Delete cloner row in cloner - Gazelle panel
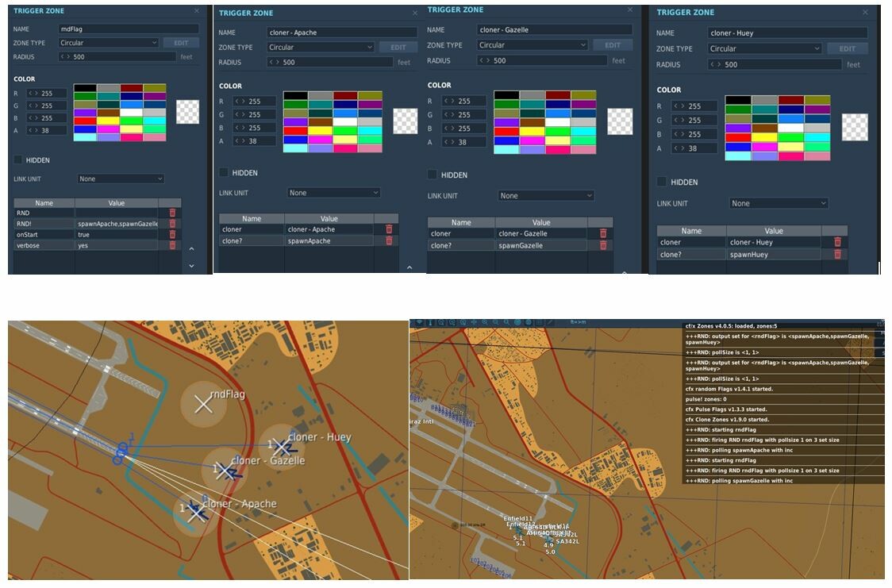 point(603,233)
